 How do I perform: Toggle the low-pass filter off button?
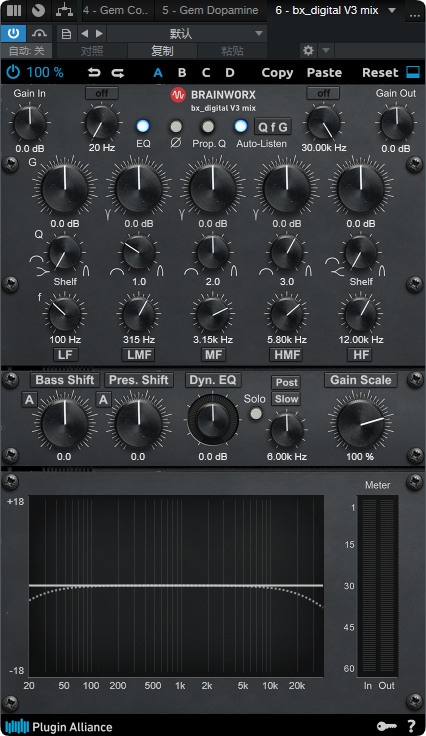click(x=323, y=93)
